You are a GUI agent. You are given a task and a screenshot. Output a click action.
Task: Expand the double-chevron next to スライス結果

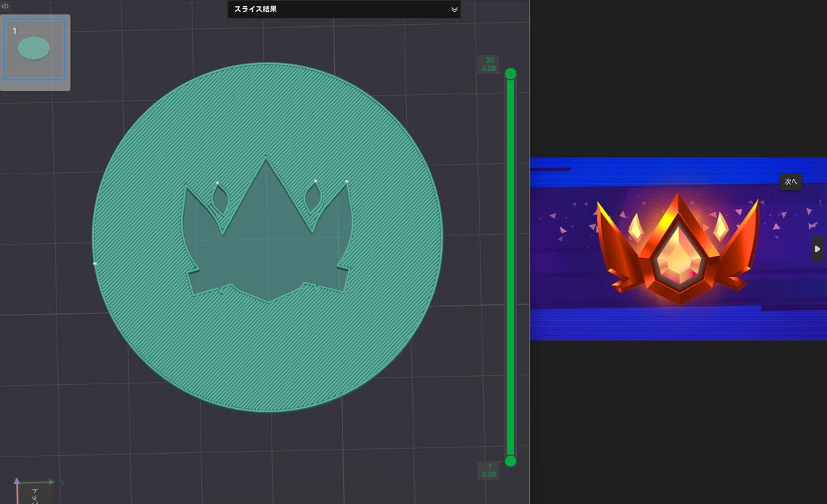click(x=454, y=10)
